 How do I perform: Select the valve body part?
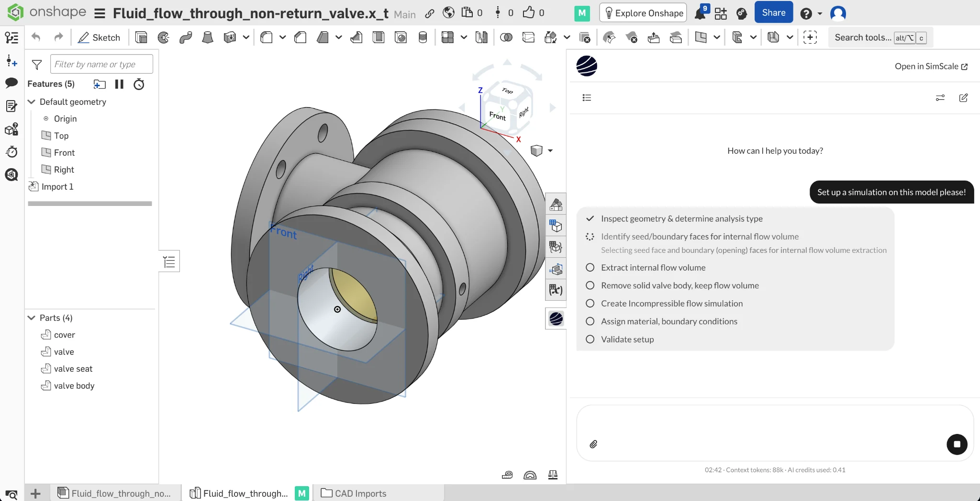pos(74,386)
